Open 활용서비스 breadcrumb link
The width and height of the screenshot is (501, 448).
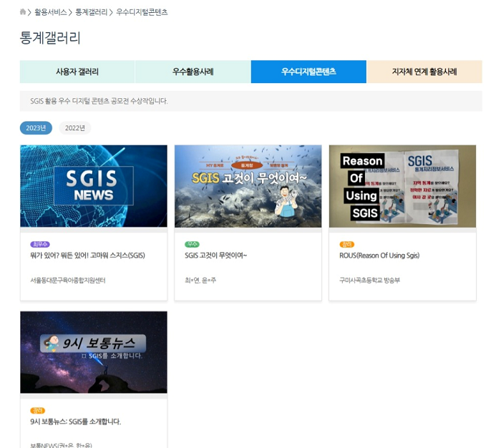coord(51,12)
